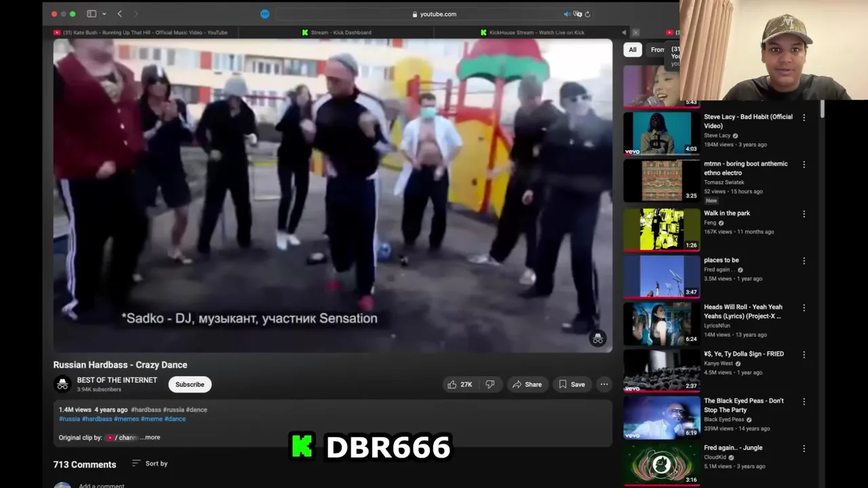The width and height of the screenshot is (868, 488).
Task: Open Heads Will Roll lyrics thumbnail
Action: pyautogui.click(x=661, y=323)
